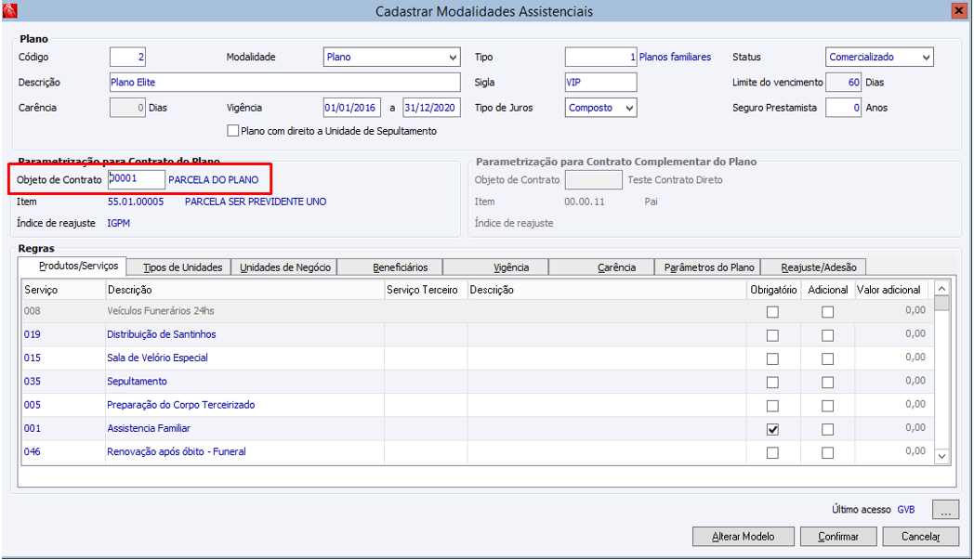Go to the Reajuste/Adesão tab
The image size is (974, 560).
pyautogui.click(x=813, y=267)
